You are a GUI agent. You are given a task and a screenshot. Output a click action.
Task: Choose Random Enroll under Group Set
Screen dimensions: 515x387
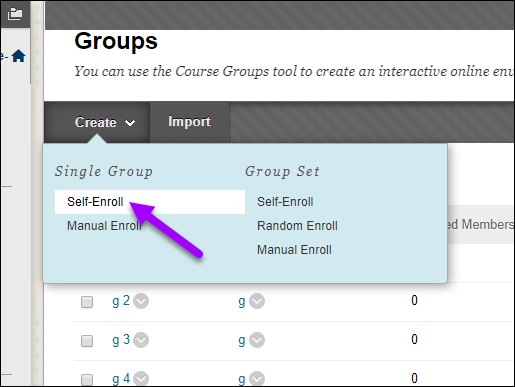tap(297, 226)
